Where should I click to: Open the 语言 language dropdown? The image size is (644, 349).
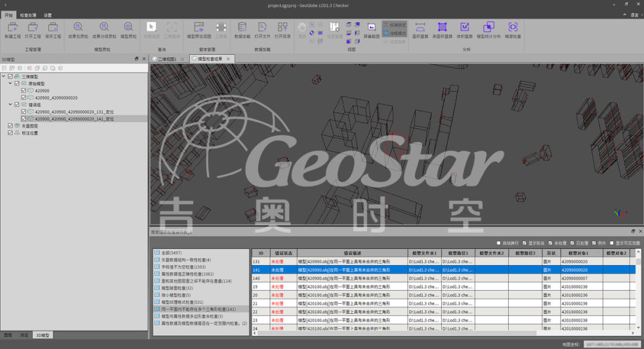633,14
